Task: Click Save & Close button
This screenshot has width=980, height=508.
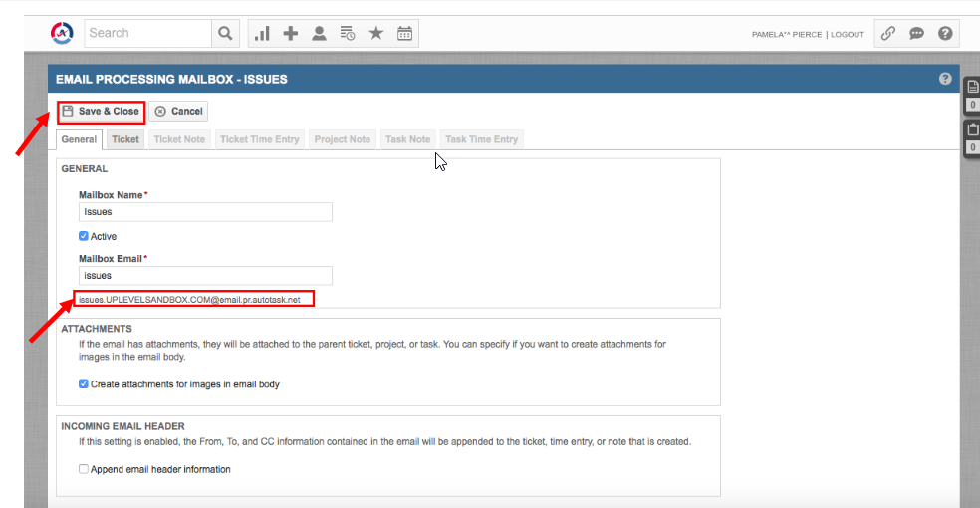Action: tap(102, 112)
